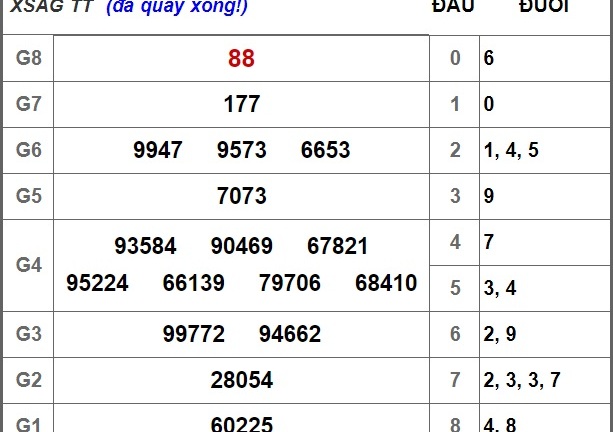Click G4 prize number 68410
613x432 pixels.
coord(386,283)
